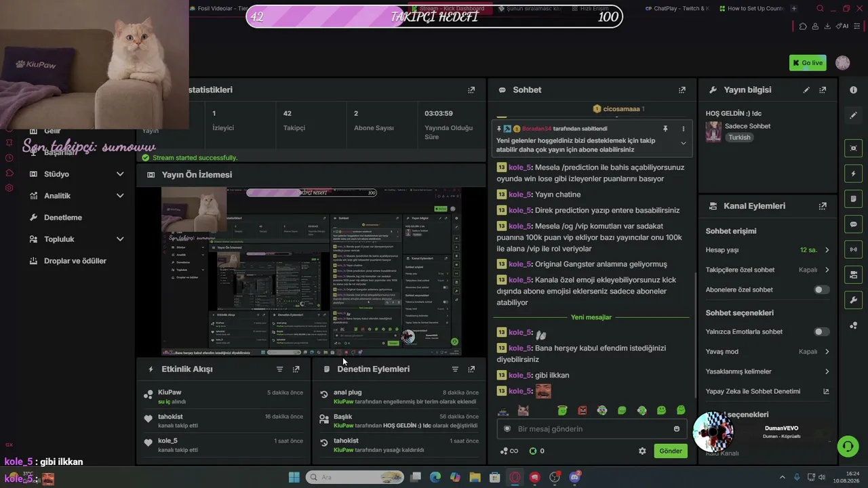Toggle Yalnızca Emotlarla sohbet switch

pyautogui.click(x=821, y=332)
